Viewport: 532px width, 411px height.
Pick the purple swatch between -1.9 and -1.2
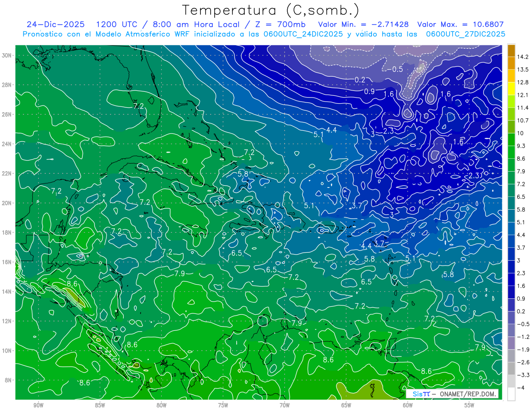(x=511, y=343)
